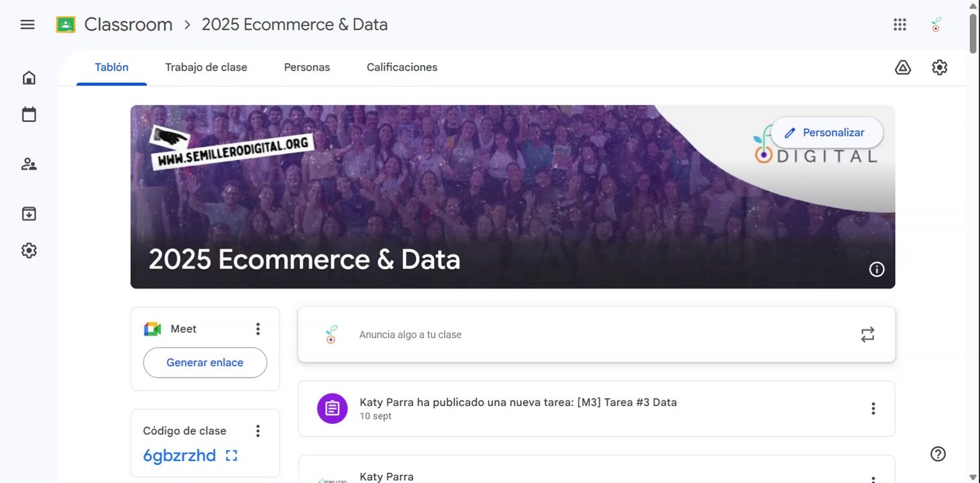Screen dimensions: 980x483
Task: Click the Personalizar banner button
Action: pyautogui.click(x=826, y=133)
